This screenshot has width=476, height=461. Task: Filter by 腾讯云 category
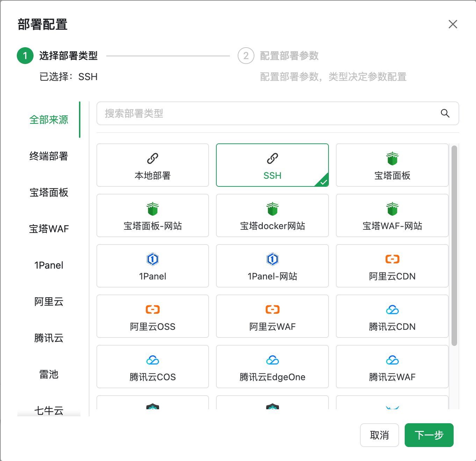49,338
